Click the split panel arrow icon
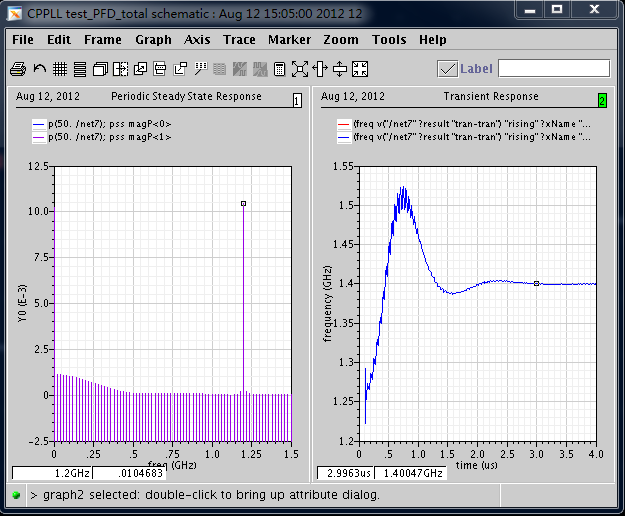Viewport: 625px width, 516px height. click(x=120, y=69)
